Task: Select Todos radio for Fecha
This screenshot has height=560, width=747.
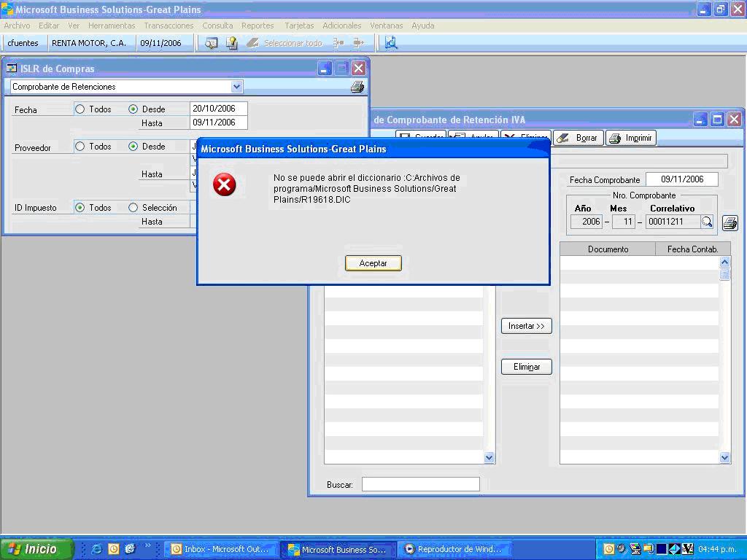Action: 80,109
